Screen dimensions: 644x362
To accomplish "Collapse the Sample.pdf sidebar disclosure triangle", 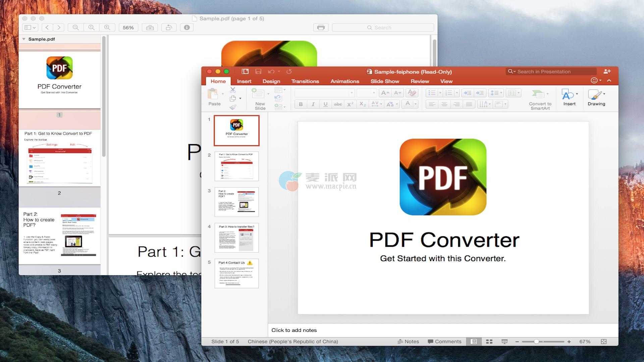I will [24, 39].
